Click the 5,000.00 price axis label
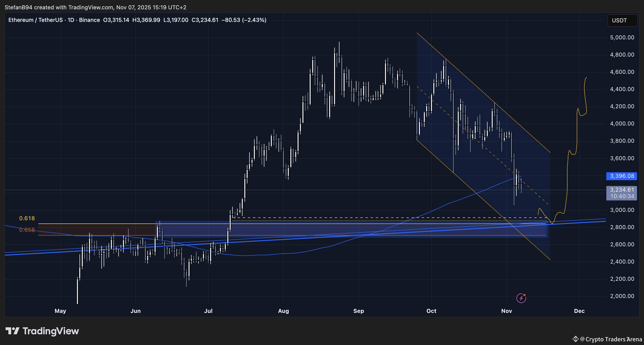Viewport: 644px width, 345px height. point(622,37)
